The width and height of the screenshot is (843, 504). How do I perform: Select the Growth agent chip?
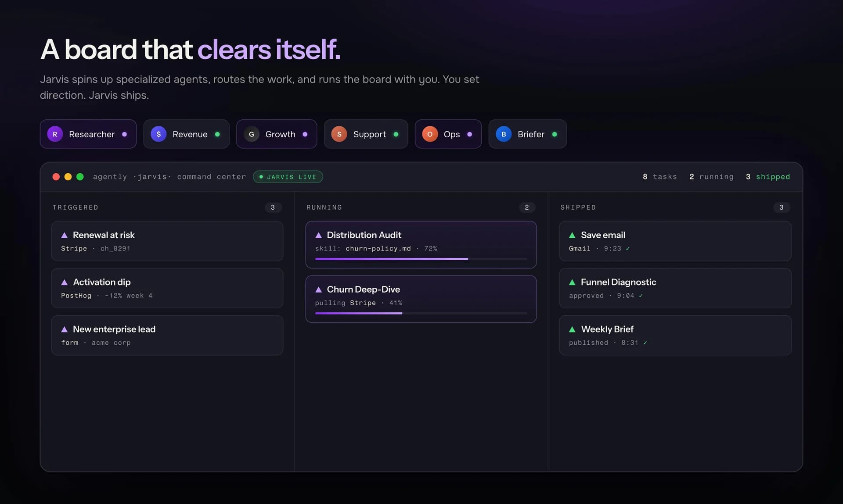tap(277, 134)
